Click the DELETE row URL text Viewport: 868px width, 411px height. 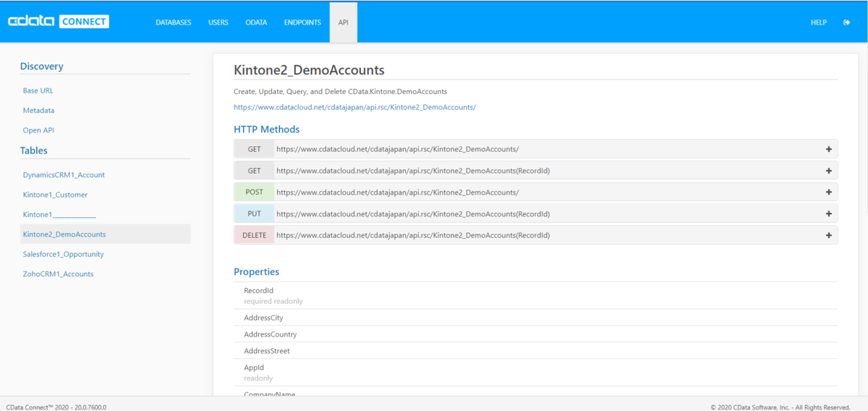point(413,235)
